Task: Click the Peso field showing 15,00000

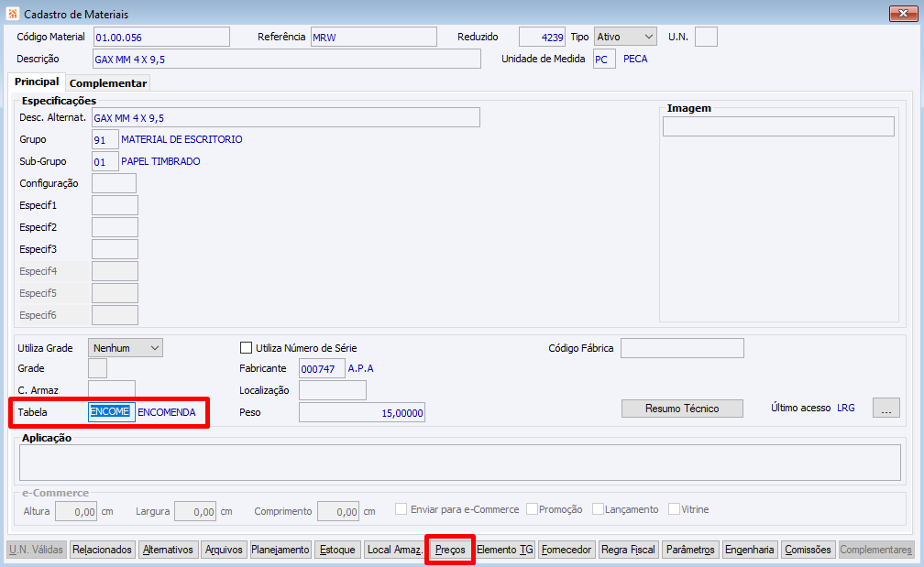Action: click(x=362, y=412)
